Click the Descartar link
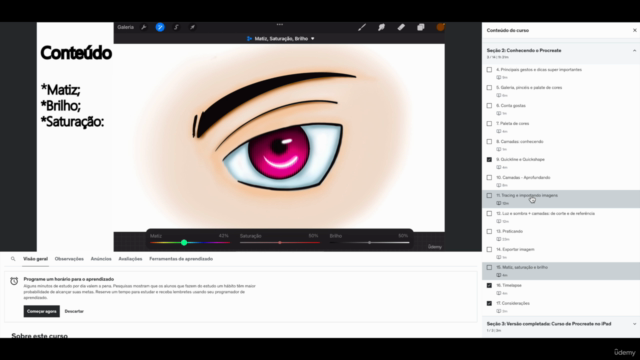The height and width of the screenshot is (360, 640). coord(74,311)
